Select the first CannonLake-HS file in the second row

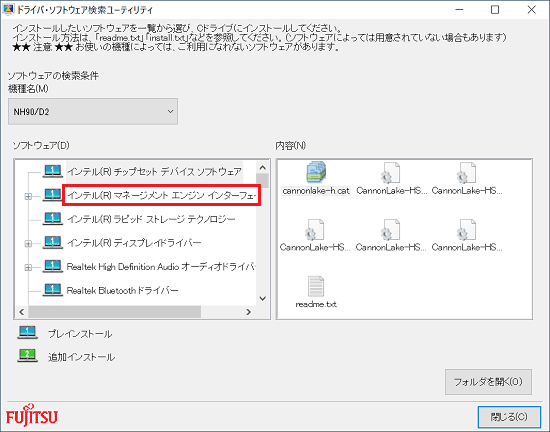315,229
